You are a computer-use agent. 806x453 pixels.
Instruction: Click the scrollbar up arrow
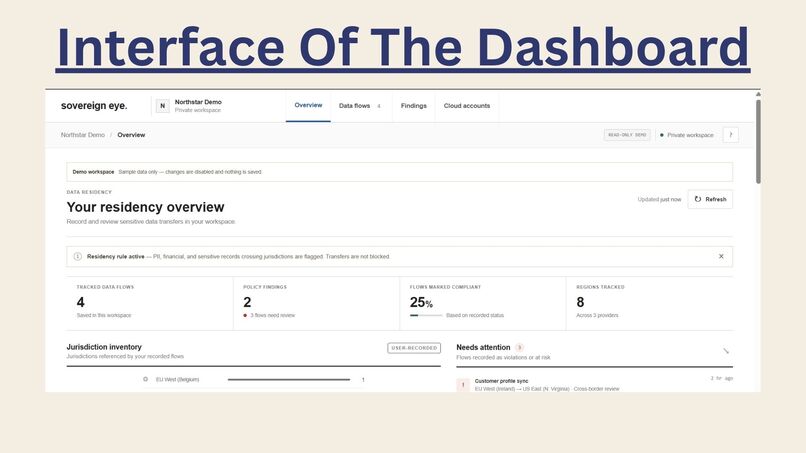(758, 94)
